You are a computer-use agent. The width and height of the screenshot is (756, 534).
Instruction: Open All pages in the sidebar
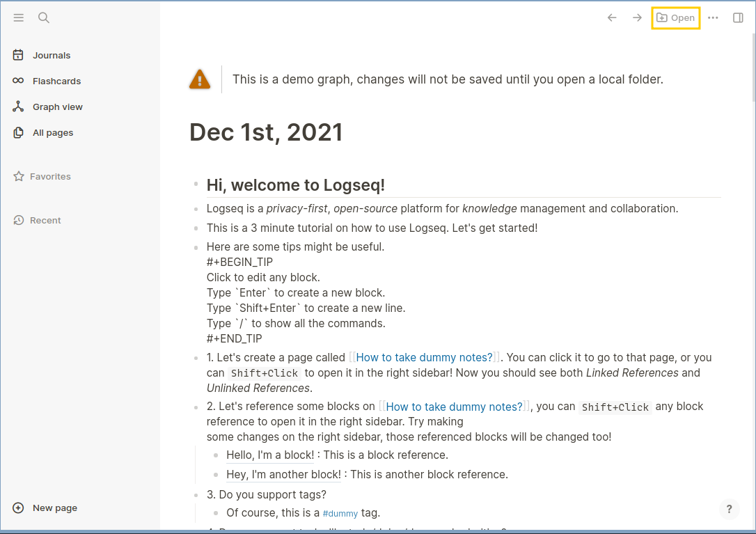point(53,133)
